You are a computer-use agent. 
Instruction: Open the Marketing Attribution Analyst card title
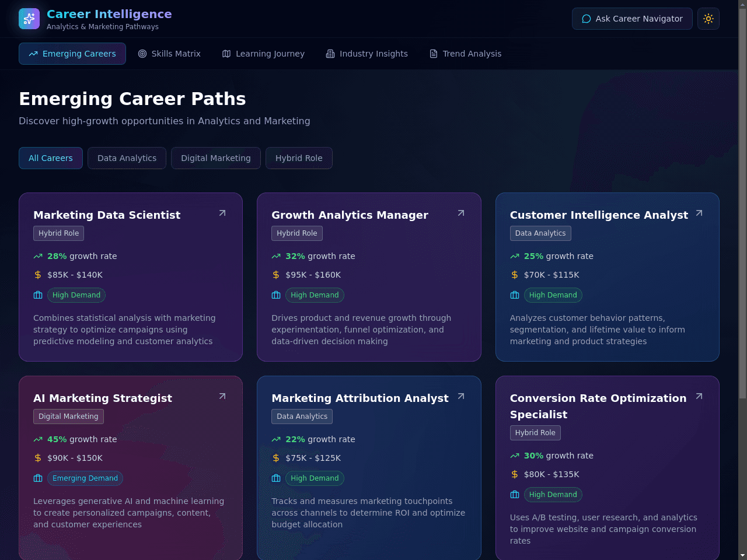pos(360,398)
